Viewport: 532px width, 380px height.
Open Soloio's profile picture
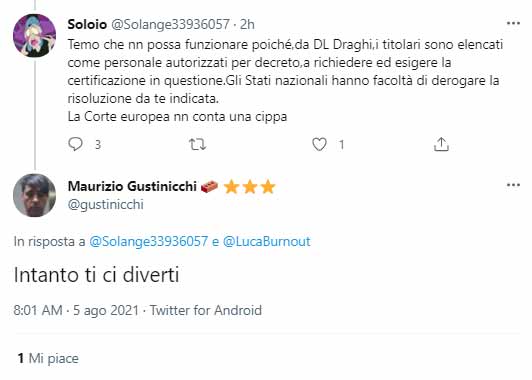pos(35,35)
